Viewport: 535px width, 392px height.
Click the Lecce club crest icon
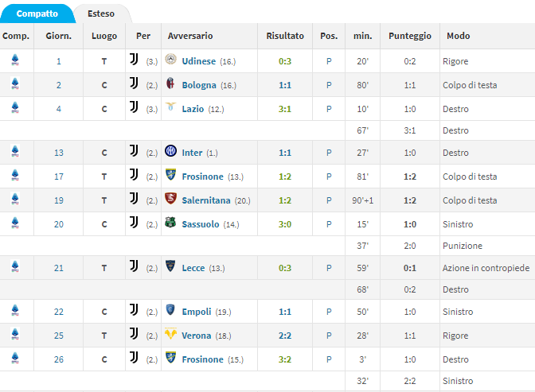170,266
